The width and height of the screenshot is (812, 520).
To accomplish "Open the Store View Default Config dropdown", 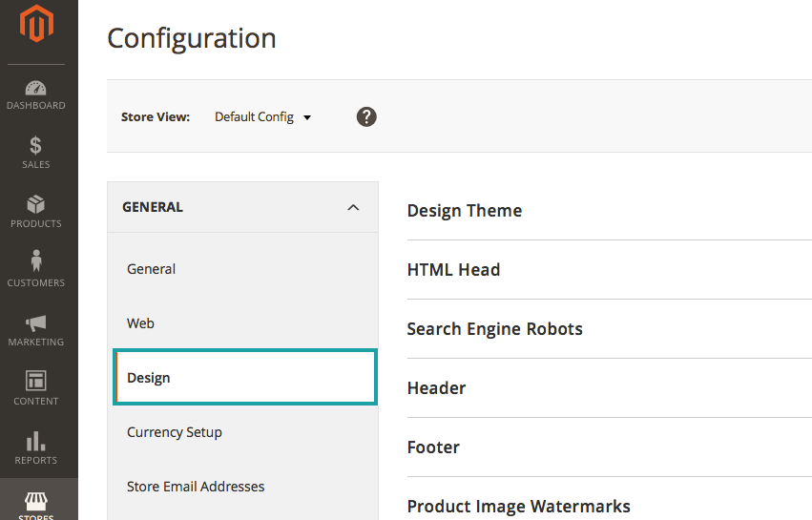I will pos(262,117).
